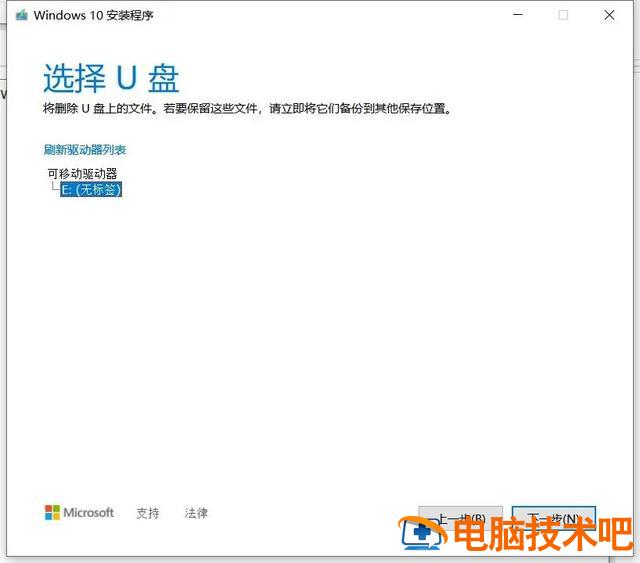Image resolution: width=640 pixels, height=563 pixels.
Task: Select the E: (无标签) drive
Action: [x=91, y=189]
